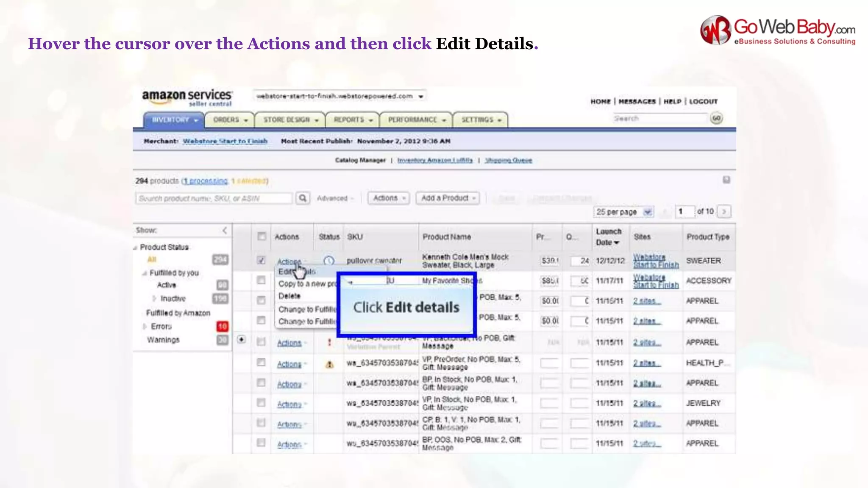
Task: Click Catalog Manager label
Action: pos(360,160)
